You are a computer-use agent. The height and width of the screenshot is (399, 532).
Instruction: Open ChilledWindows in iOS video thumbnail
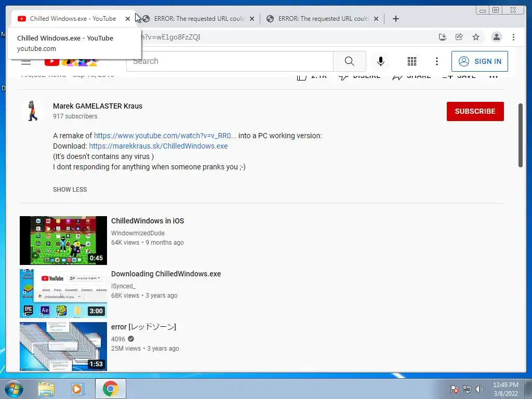(x=63, y=240)
